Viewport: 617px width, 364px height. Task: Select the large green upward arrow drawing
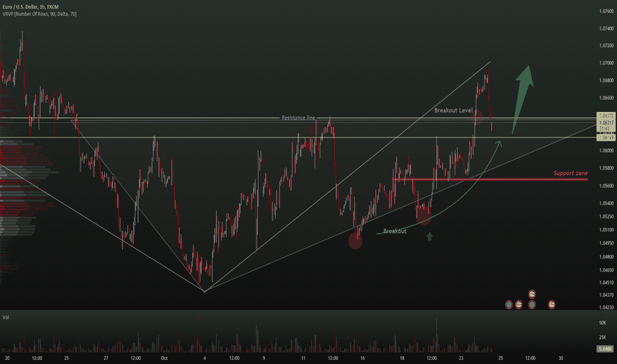(523, 99)
